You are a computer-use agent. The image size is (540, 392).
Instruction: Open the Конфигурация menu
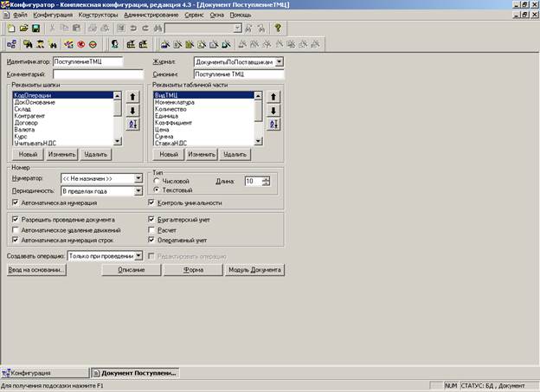coord(54,16)
